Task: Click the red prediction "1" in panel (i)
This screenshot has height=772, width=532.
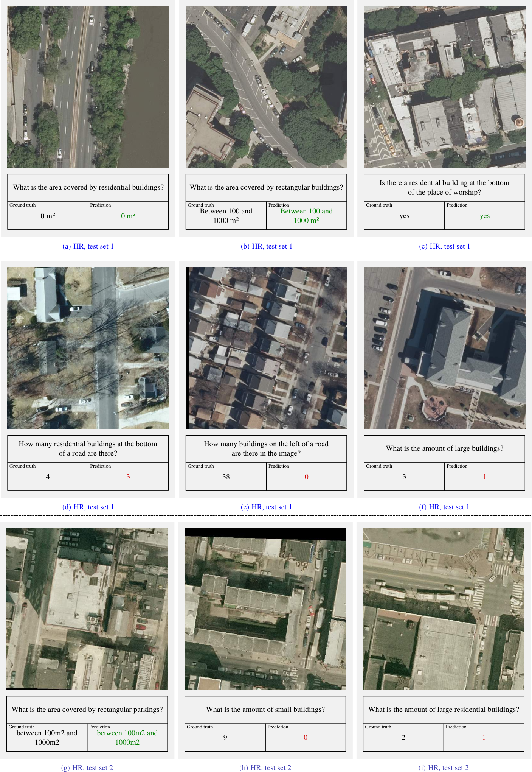Action: click(x=484, y=738)
